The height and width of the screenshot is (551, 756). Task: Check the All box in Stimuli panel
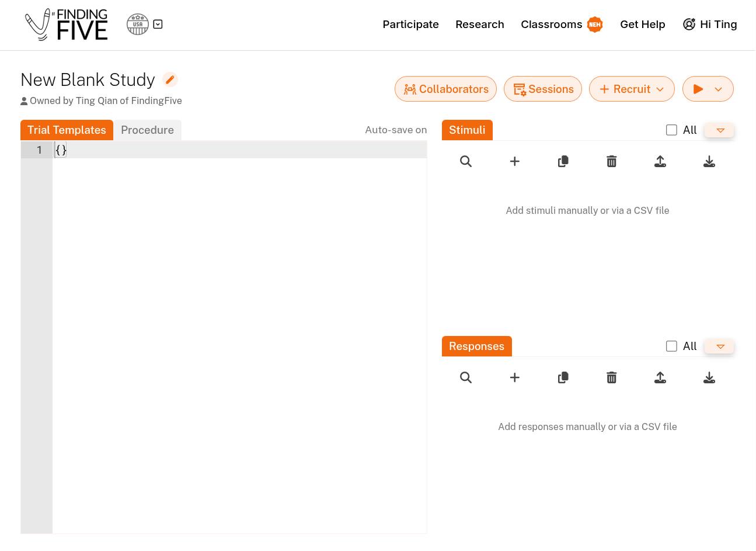[671, 130]
